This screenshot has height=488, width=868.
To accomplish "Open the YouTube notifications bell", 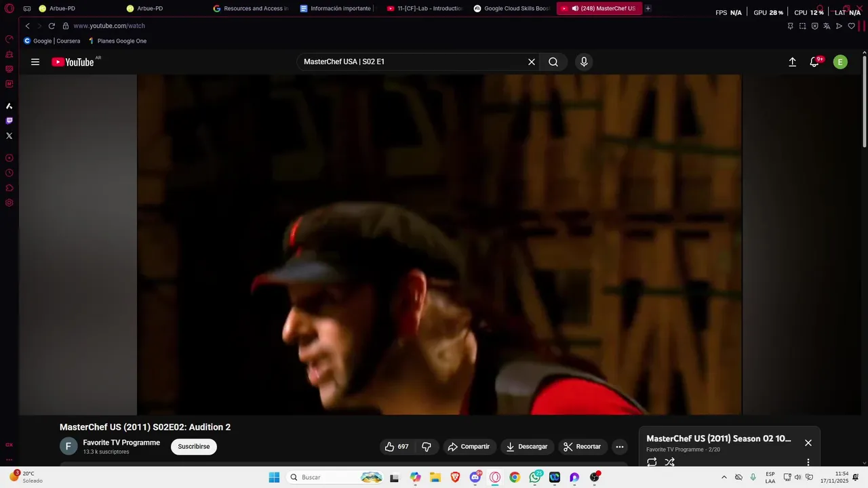I will 815,62.
